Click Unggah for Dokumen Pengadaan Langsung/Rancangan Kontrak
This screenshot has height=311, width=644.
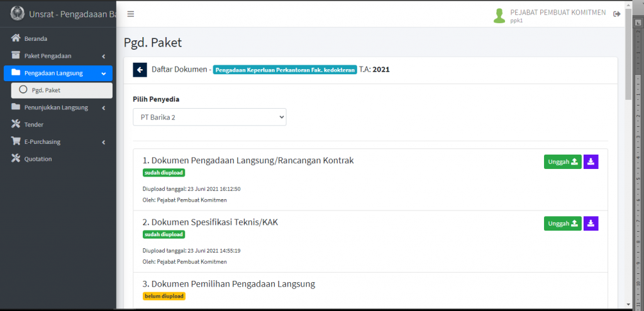click(562, 161)
